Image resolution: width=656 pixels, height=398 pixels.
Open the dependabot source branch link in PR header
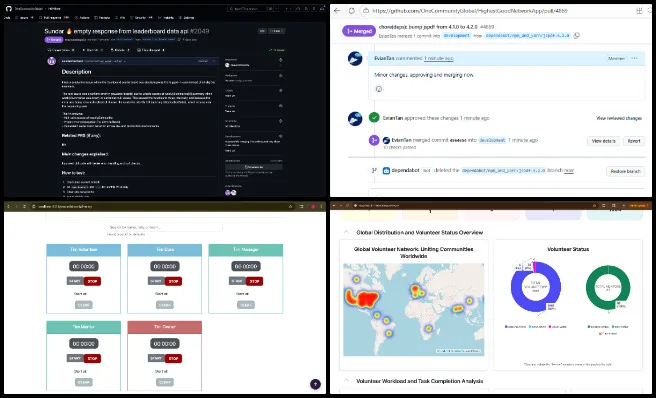(527, 36)
